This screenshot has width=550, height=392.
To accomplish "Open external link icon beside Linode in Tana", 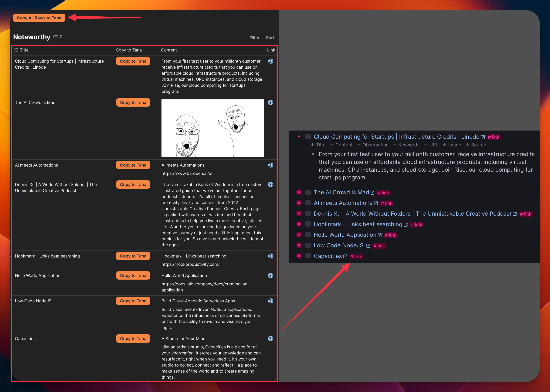I will [x=483, y=137].
